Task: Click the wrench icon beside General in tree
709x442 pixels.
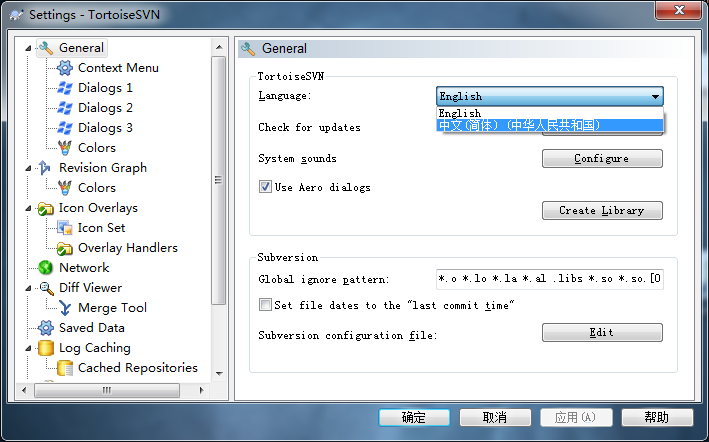Action: tap(46, 48)
